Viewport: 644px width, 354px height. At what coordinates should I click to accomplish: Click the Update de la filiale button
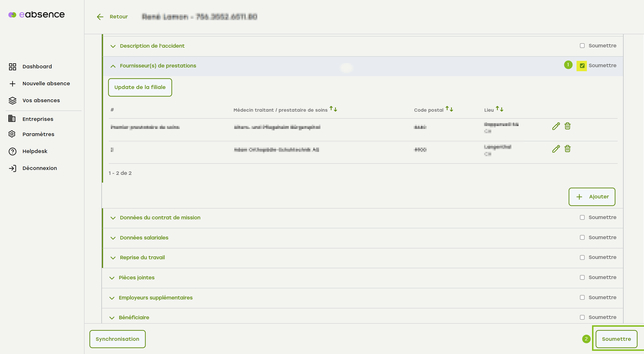pos(140,87)
